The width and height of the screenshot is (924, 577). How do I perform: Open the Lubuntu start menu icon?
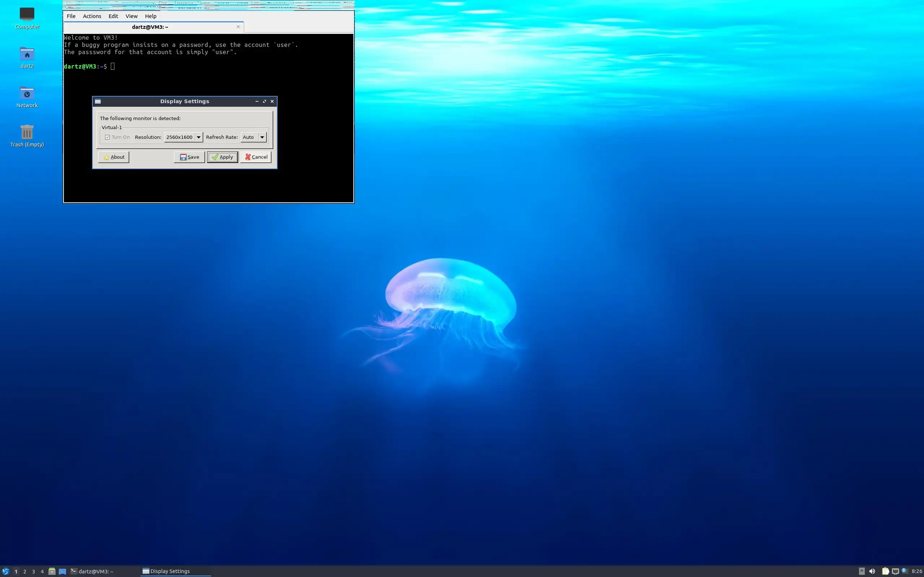click(5, 571)
